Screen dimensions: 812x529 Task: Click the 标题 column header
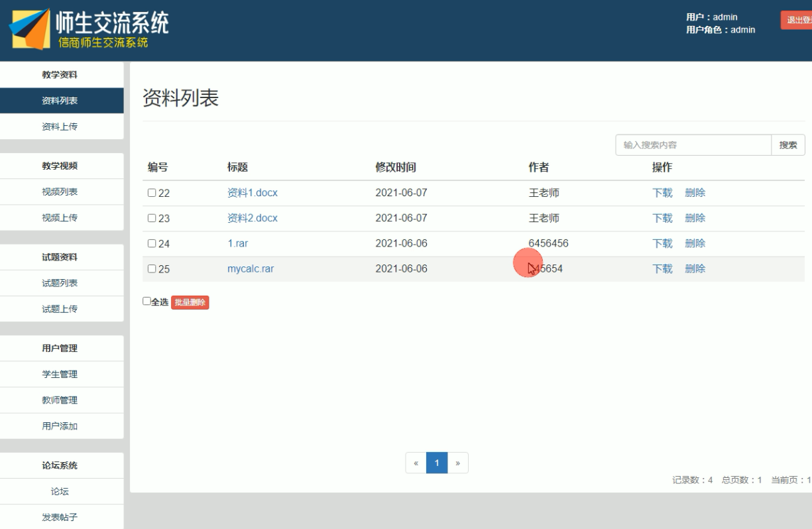point(237,168)
